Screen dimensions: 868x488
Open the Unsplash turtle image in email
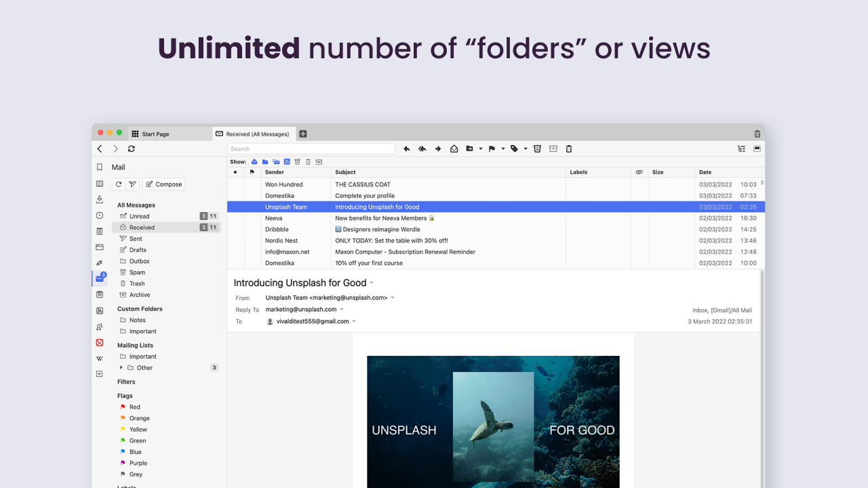click(x=493, y=422)
